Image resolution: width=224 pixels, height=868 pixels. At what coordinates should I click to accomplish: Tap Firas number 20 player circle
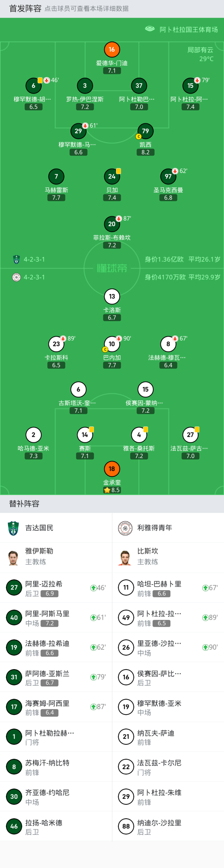[112, 224]
